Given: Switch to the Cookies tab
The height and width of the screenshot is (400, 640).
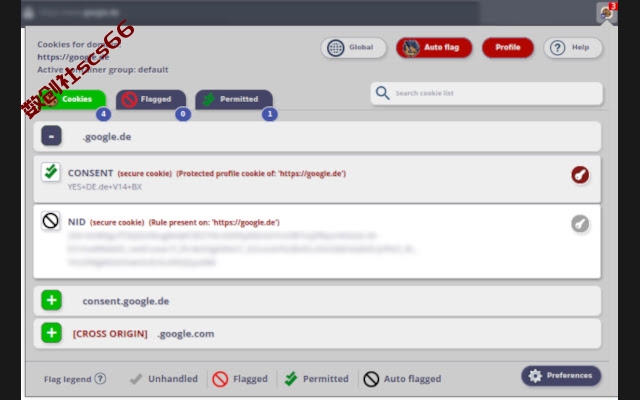Looking at the screenshot, I should point(72,99).
